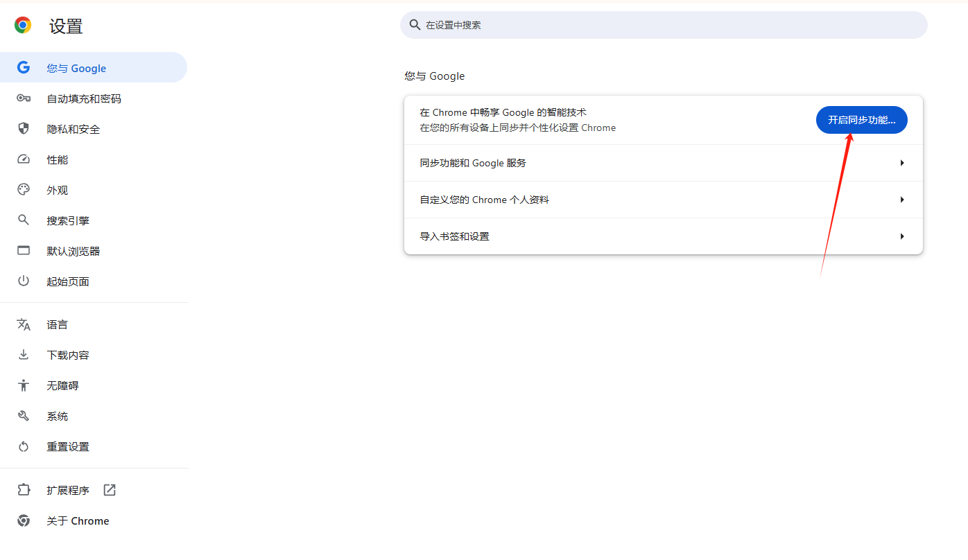
Task: Select 无障碍 in the sidebar
Action: (x=94, y=385)
